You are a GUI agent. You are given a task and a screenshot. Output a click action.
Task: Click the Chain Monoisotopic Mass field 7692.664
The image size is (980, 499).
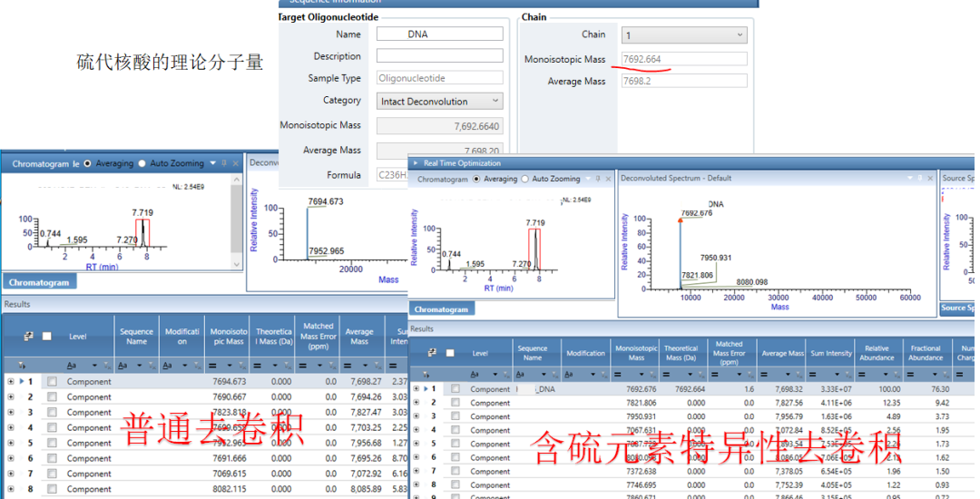(684, 59)
